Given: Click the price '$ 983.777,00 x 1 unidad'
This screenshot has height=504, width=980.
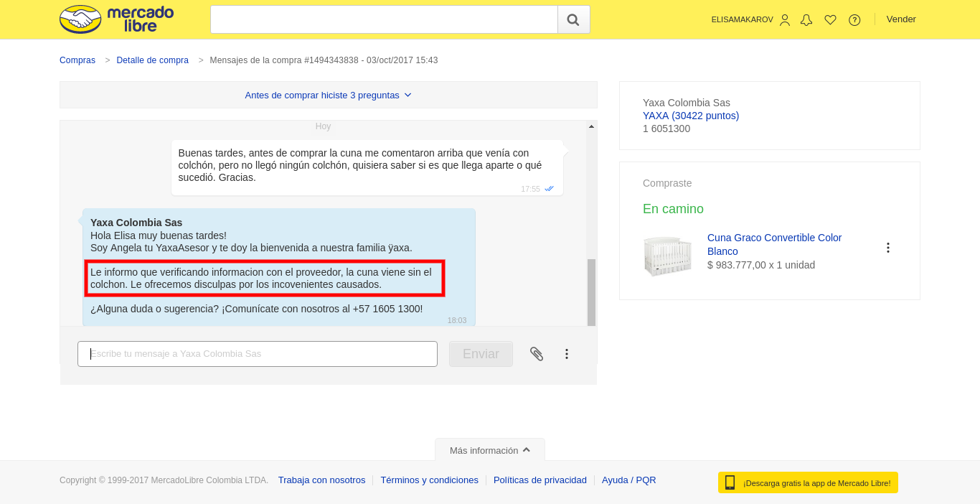Looking at the screenshot, I should click(761, 265).
